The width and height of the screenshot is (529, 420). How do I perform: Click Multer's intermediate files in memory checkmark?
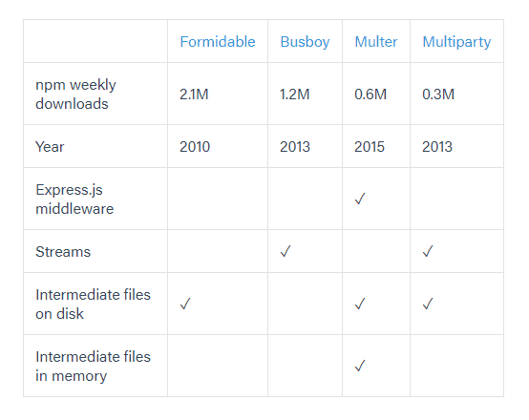tap(360, 366)
